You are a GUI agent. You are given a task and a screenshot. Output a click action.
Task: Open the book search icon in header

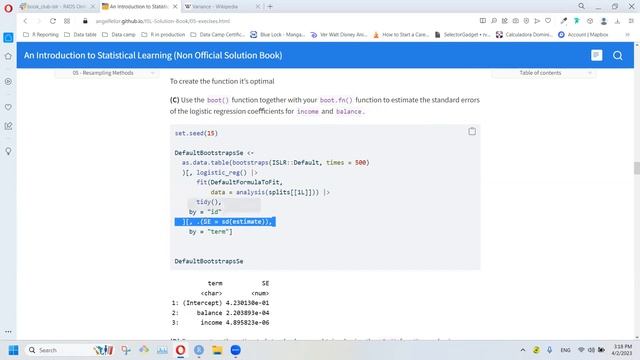[618, 56]
